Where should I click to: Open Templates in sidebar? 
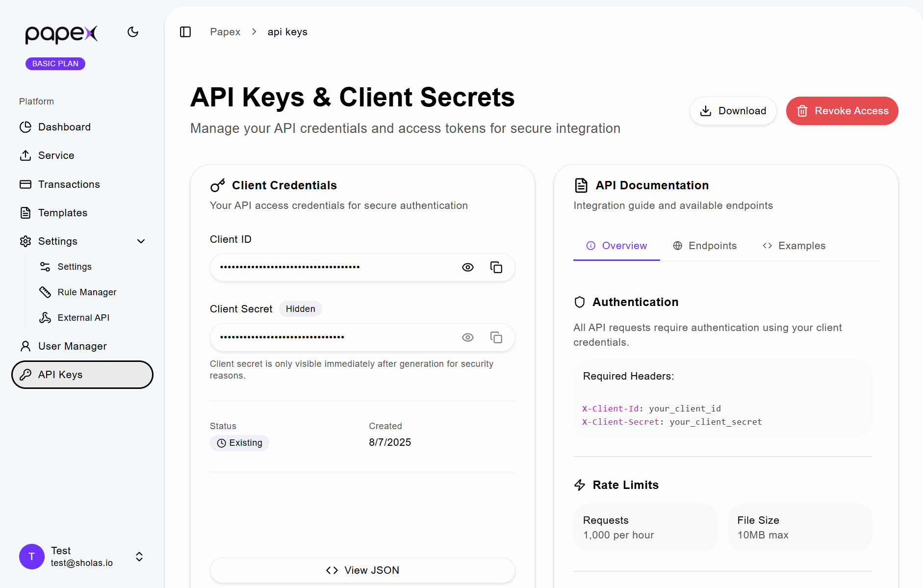[x=82, y=213]
